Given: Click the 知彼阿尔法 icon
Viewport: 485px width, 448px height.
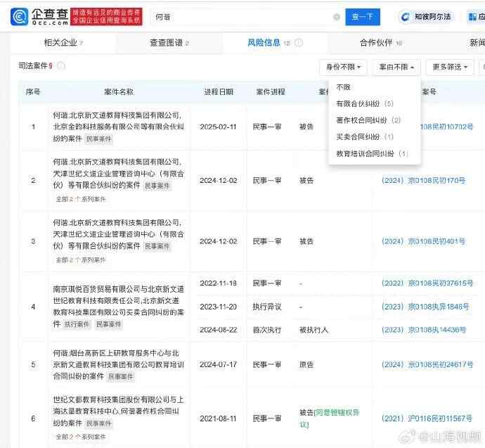Looking at the screenshot, I should click(x=406, y=17).
